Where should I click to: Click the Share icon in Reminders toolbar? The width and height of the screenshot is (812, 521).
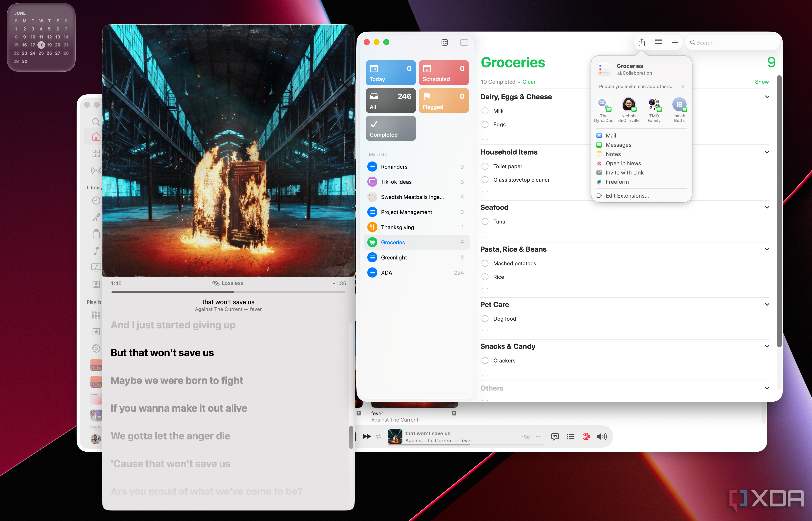641,43
